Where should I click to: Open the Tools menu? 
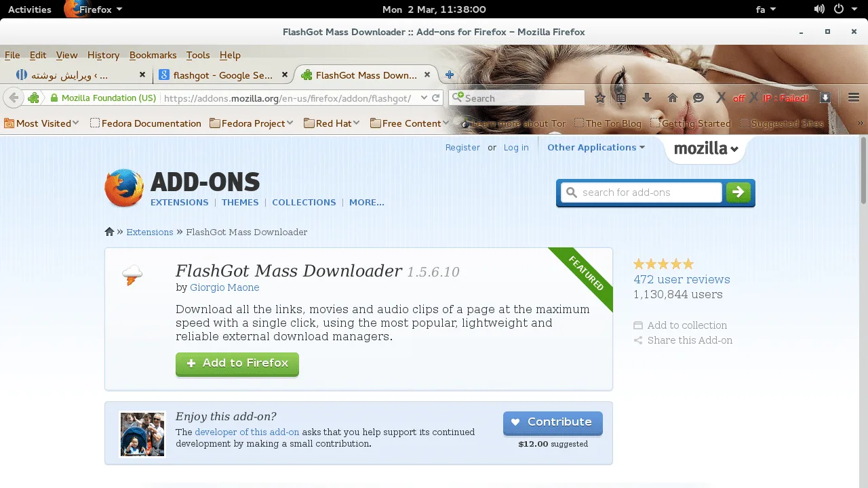tap(198, 55)
